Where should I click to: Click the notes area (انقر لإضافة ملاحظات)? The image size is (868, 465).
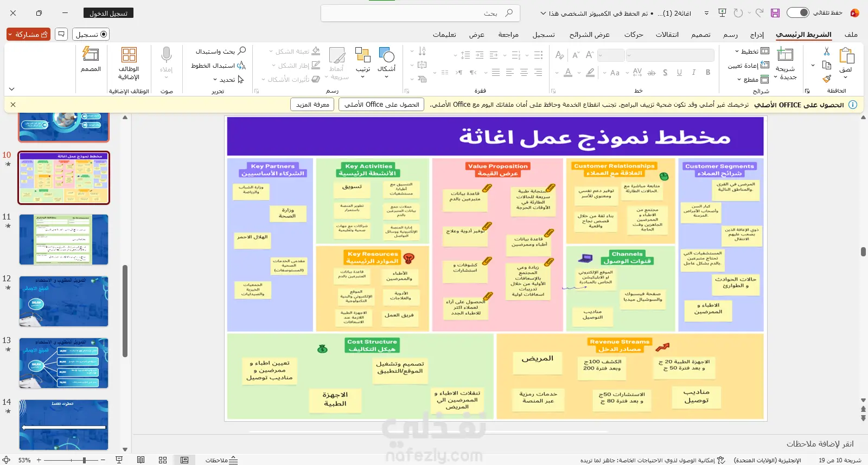pyautogui.click(x=820, y=444)
